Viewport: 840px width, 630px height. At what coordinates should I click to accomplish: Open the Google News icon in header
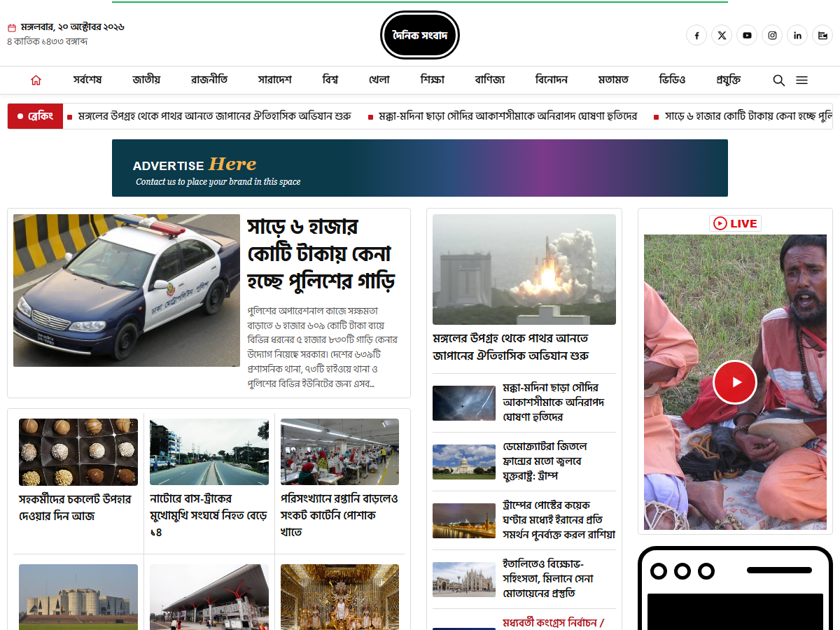pos(822,35)
